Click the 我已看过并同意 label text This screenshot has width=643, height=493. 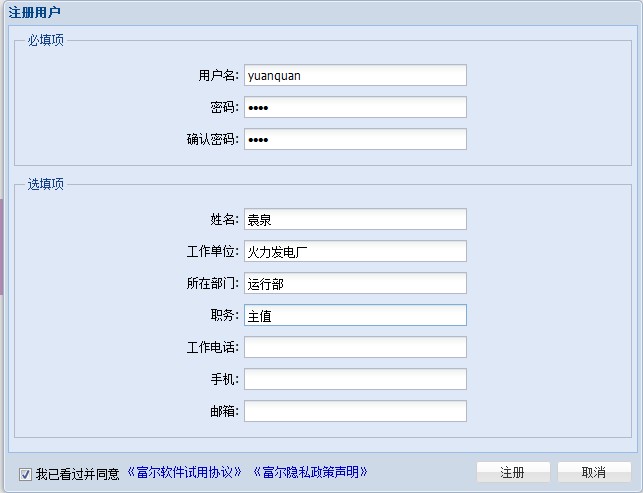tap(77, 474)
